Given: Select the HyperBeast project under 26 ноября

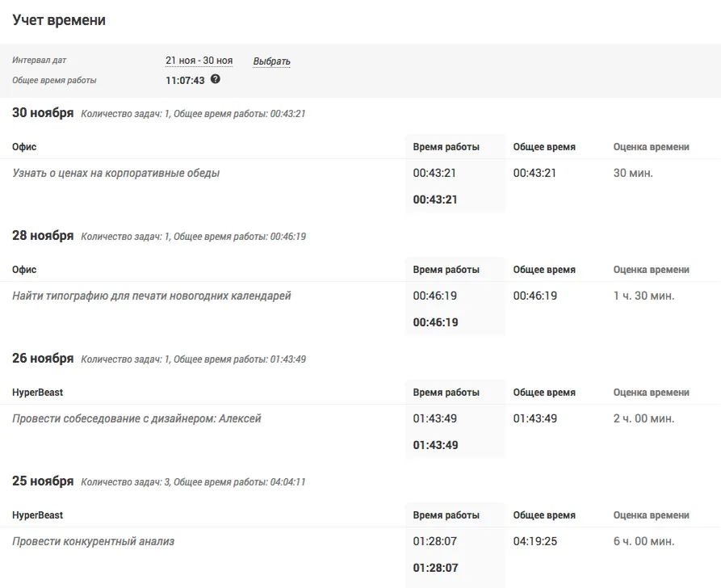Looking at the screenshot, I should pyautogui.click(x=38, y=393).
